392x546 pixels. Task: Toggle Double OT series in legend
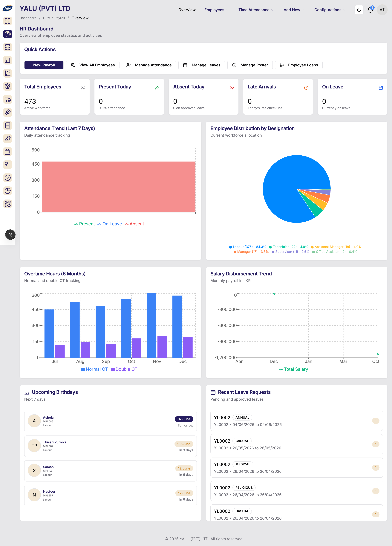[x=124, y=369]
